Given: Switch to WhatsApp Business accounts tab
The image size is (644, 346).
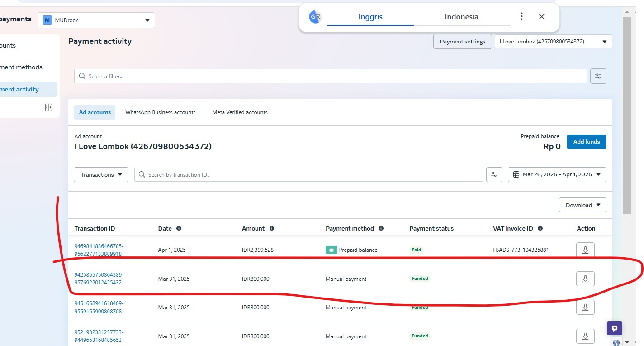Looking at the screenshot, I should point(160,112).
